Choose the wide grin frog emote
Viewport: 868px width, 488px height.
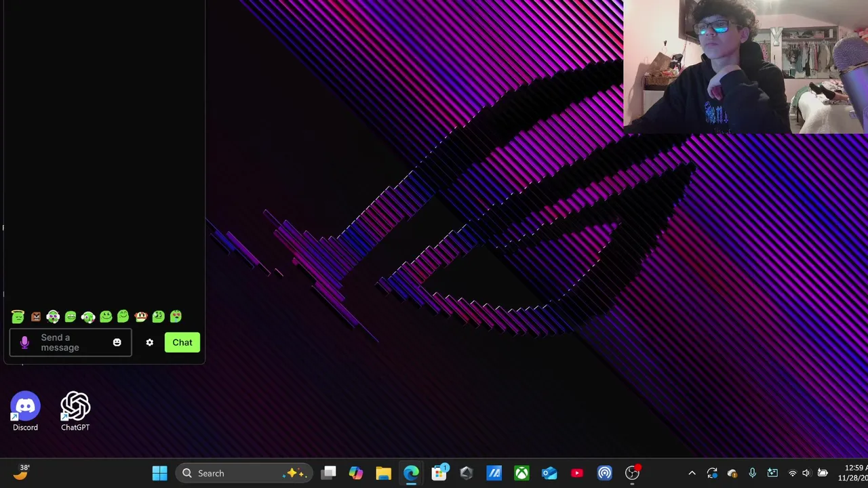coord(71,317)
